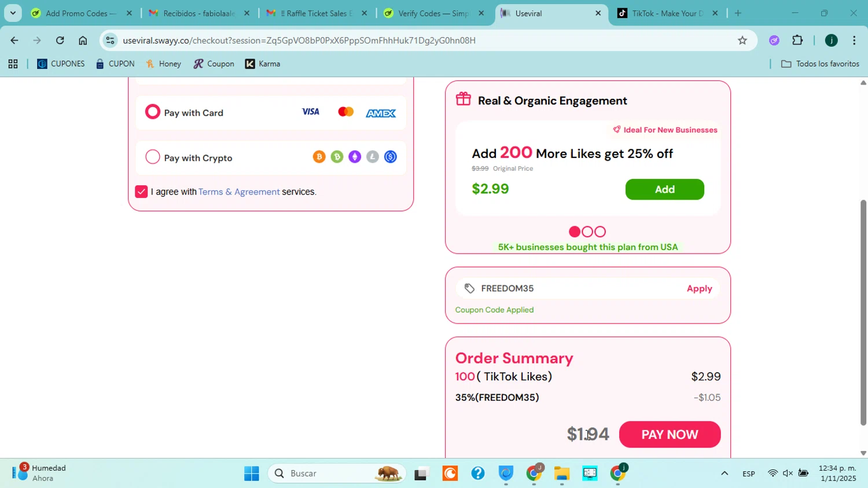Open the taskbar clock and date
The image size is (868, 488).
tap(837, 473)
